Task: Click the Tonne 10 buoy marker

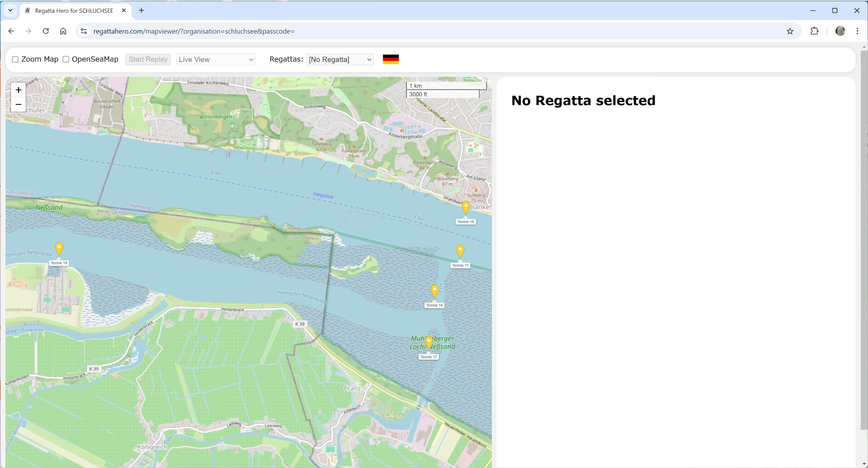Action: click(x=466, y=207)
